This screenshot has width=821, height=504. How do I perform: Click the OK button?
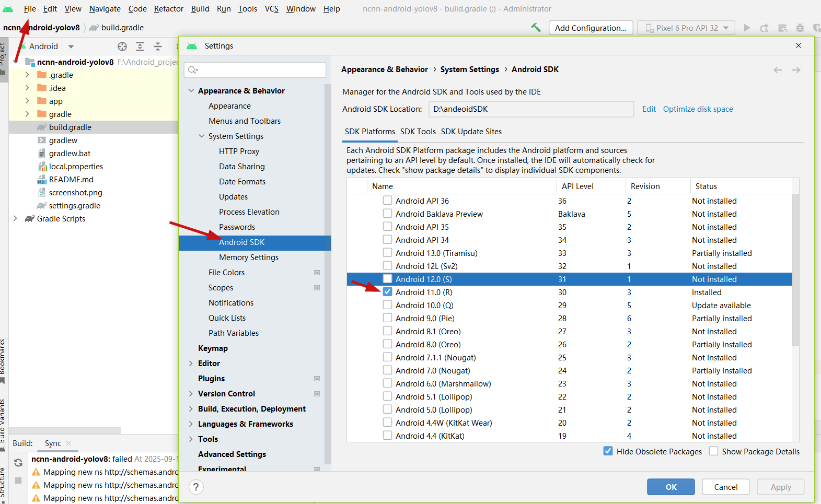(x=671, y=487)
